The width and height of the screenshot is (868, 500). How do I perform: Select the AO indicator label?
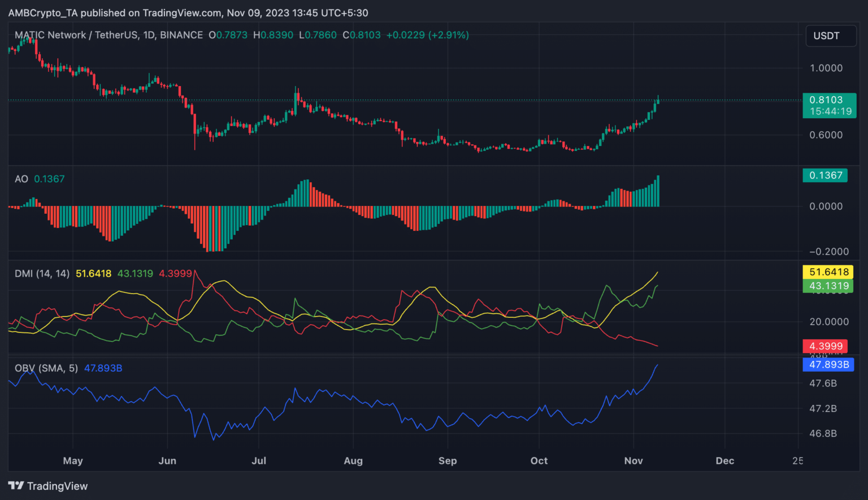21,179
